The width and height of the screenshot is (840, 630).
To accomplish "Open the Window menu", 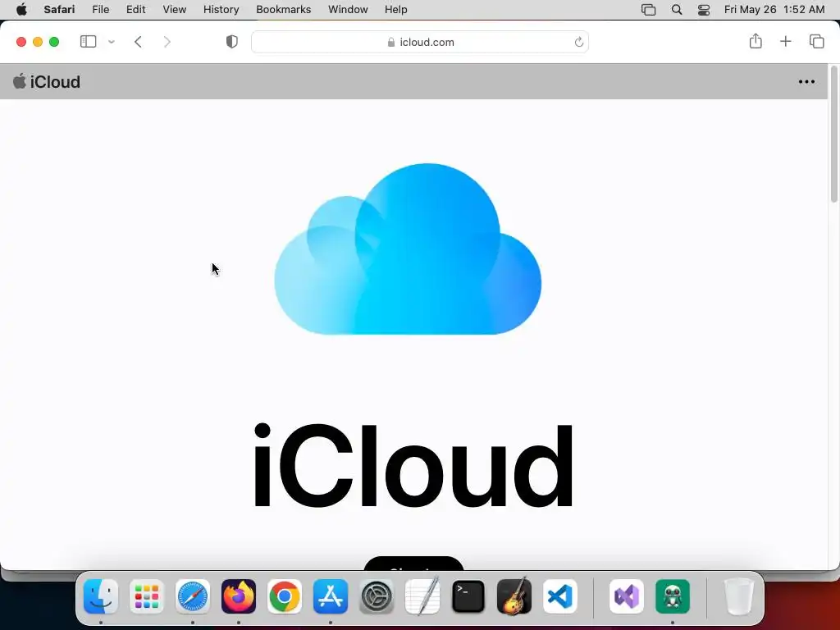I will (x=348, y=10).
